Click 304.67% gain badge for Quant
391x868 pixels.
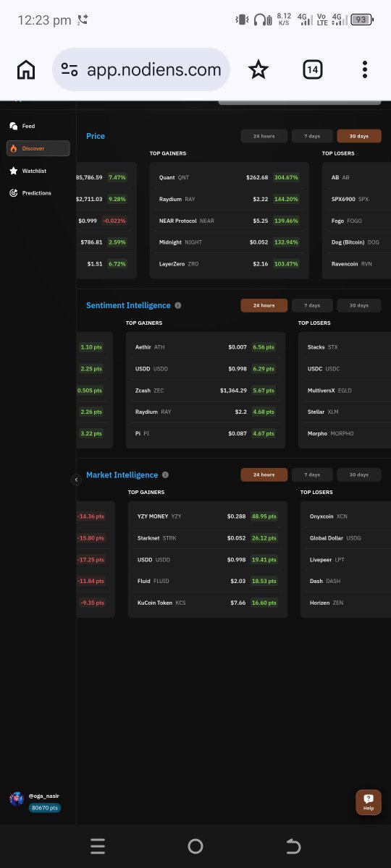pyautogui.click(x=285, y=177)
